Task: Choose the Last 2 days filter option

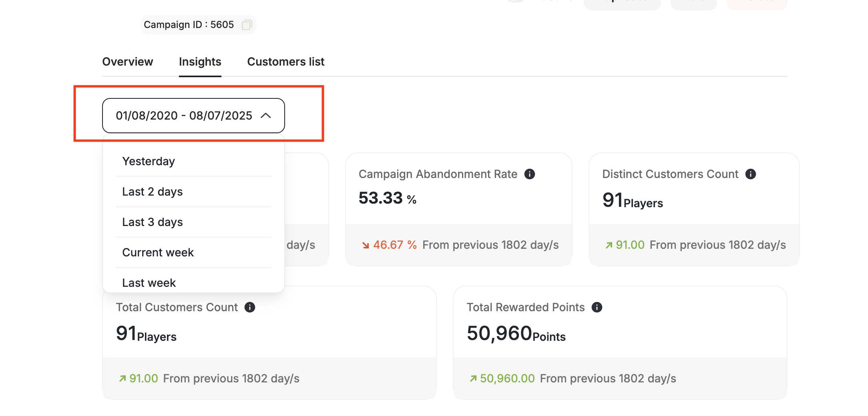Action: tap(152, 192)
